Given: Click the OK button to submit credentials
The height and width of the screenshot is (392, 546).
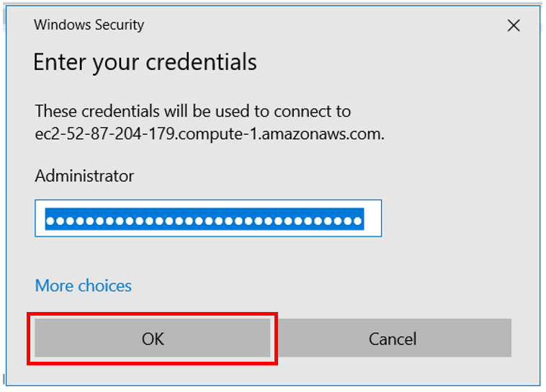Looking at the screenshot, I should [x=153, y=339].
